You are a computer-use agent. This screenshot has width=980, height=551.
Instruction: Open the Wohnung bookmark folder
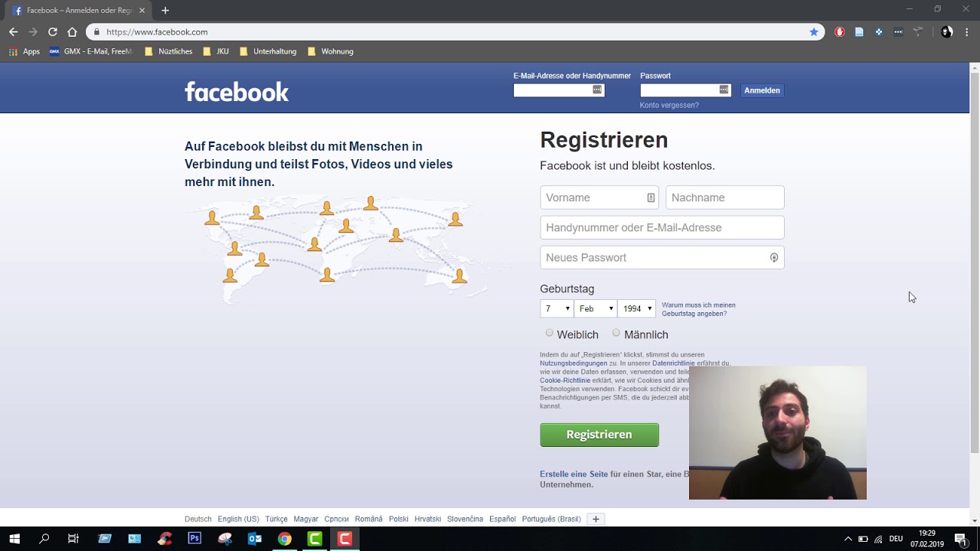click(330, 51)
